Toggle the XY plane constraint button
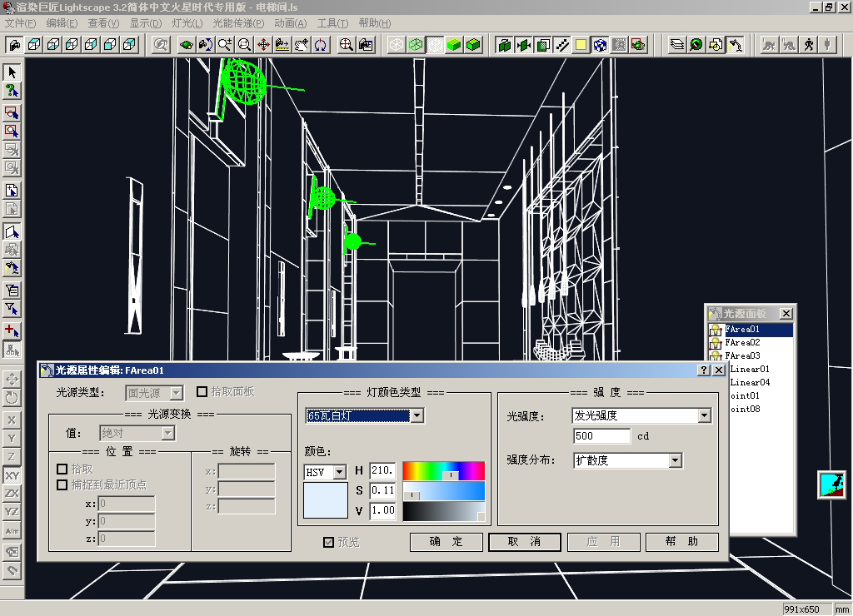This screenshot has width=853, height=616. (x=12, y=475)
